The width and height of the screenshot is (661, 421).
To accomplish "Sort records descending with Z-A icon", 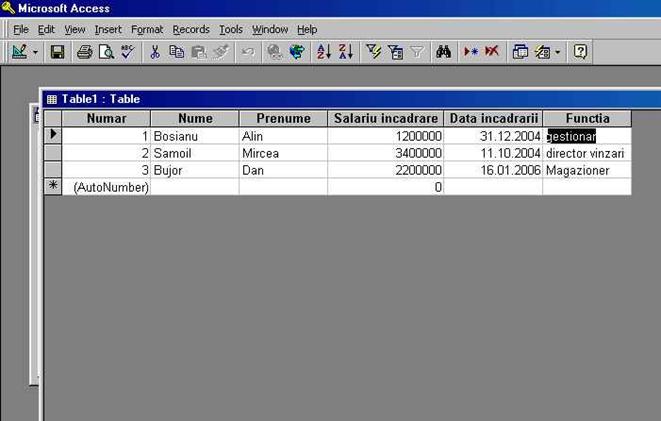I will point(345,51).
